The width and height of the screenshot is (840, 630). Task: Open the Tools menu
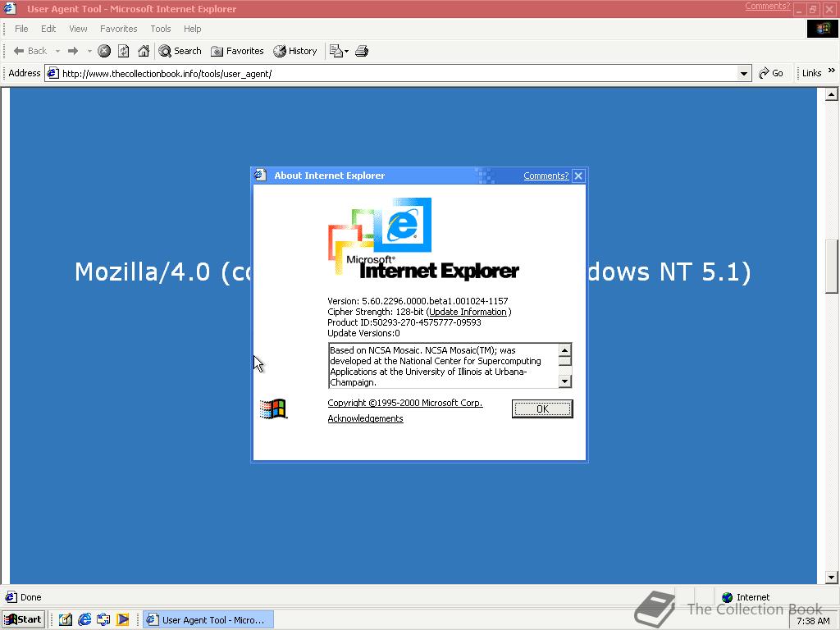(160, 29)
